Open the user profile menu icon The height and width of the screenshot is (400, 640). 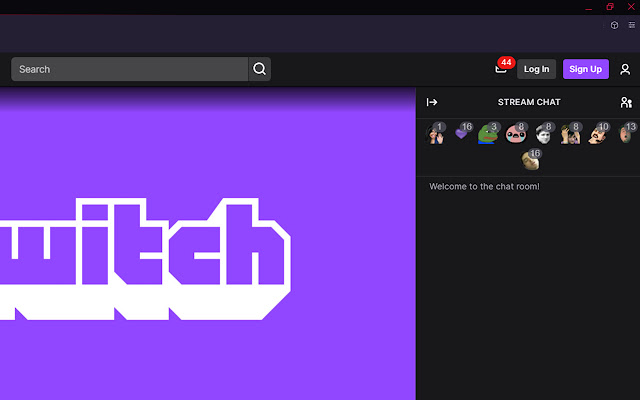[625, 69]
